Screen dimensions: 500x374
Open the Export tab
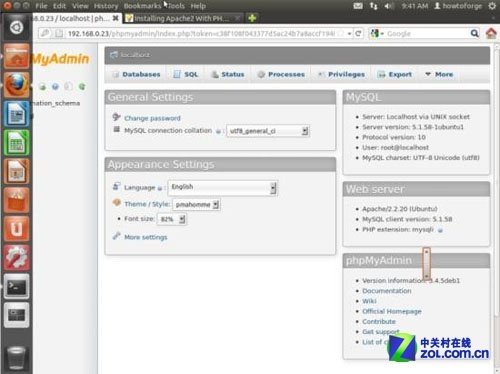[395, 74]
